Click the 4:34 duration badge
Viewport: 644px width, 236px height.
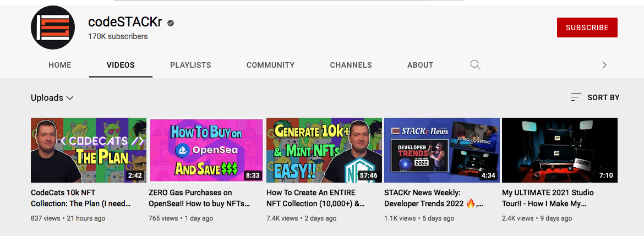[488, 175]
